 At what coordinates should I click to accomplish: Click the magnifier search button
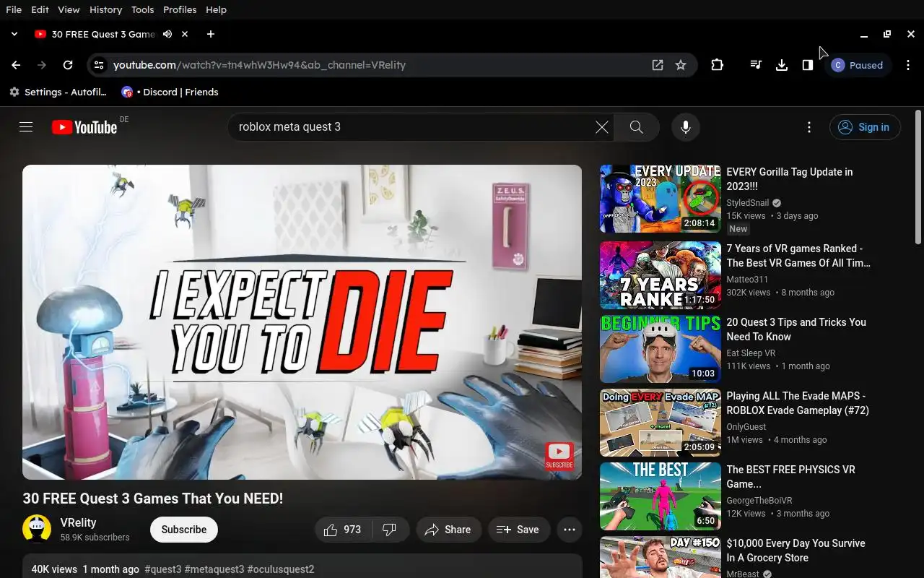pos(636,127)
